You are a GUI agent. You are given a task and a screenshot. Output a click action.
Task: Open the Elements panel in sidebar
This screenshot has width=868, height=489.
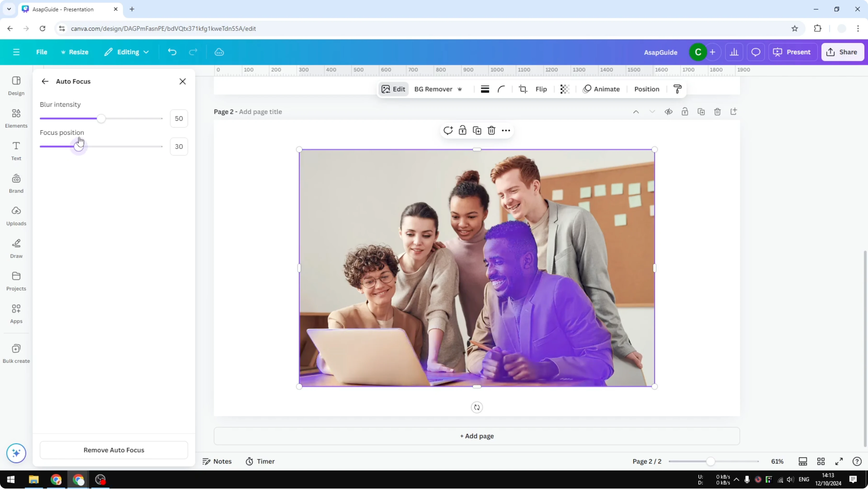pos(16,118)
